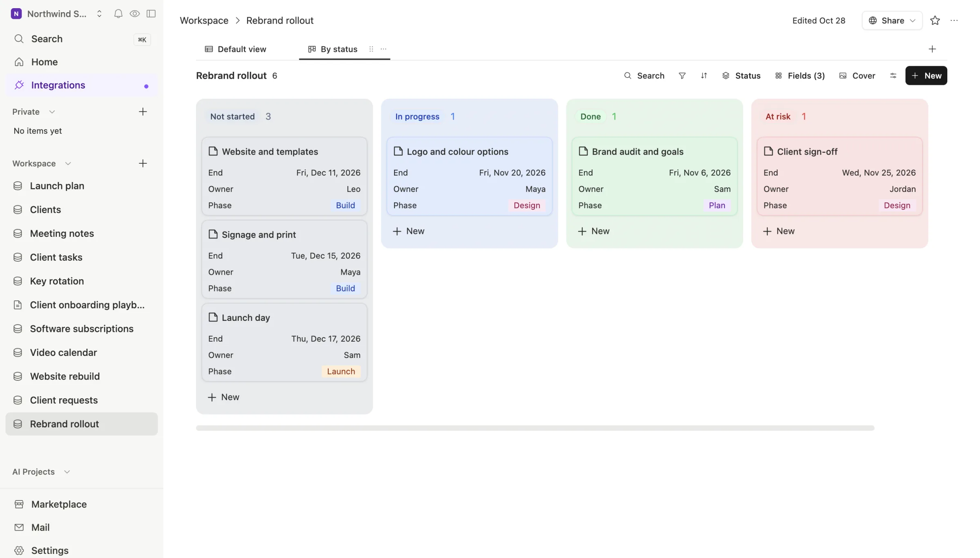
Task: Open the Fields (3) menu
Action: (800, 76)
